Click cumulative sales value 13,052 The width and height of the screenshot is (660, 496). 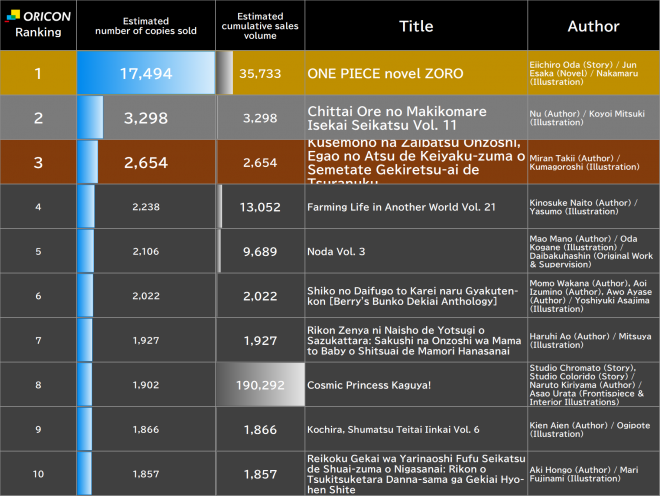tap(260, 207)
